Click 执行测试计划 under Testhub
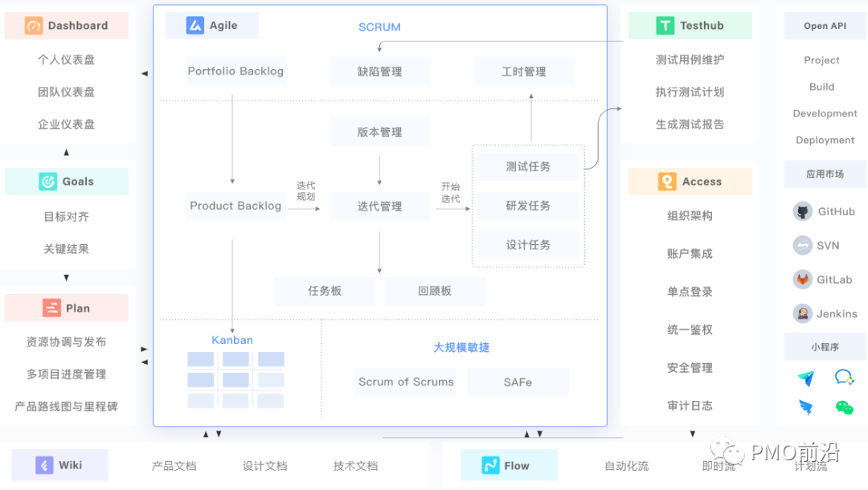Screen dimensions: 868x490 [690, 92]
